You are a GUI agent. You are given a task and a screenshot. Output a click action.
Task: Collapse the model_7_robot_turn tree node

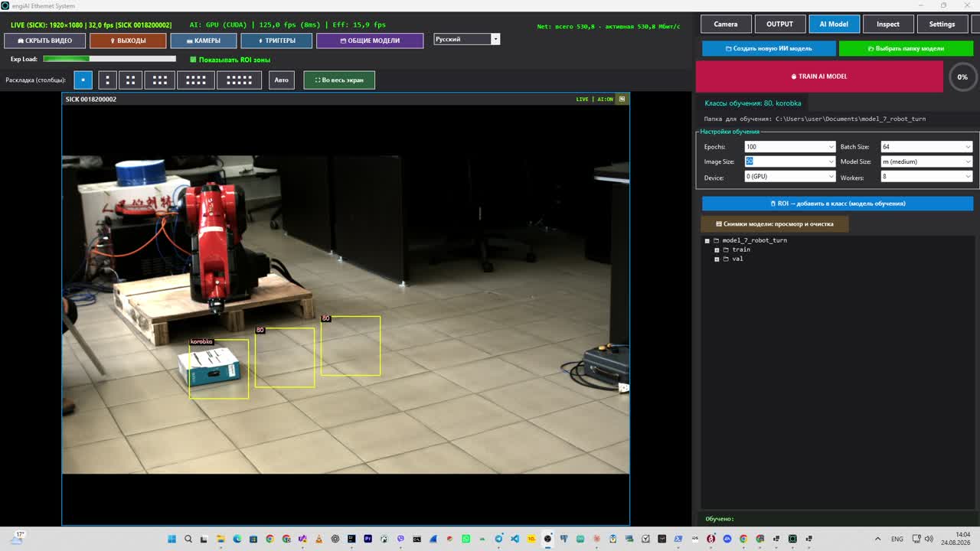pyautogui.click(x=707, y=240)
